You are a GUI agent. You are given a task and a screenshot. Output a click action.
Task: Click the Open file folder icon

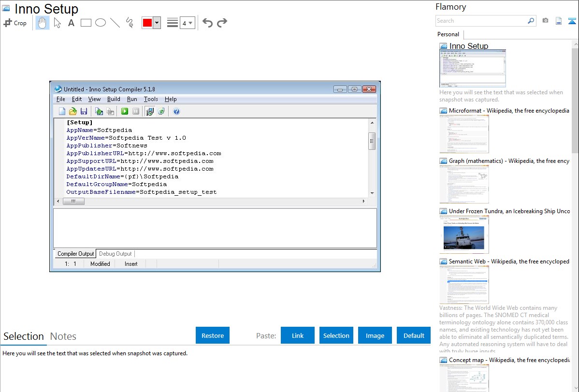[x=73, y=111]
